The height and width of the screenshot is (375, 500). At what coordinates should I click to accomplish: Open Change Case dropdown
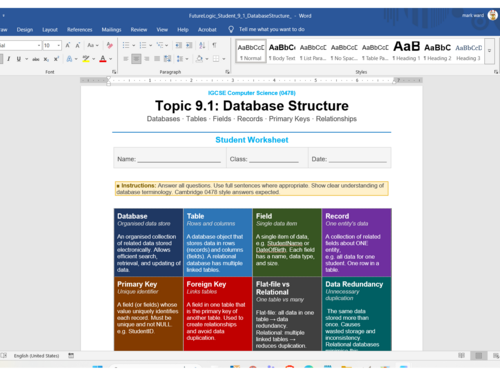click(x=93, y=45)
